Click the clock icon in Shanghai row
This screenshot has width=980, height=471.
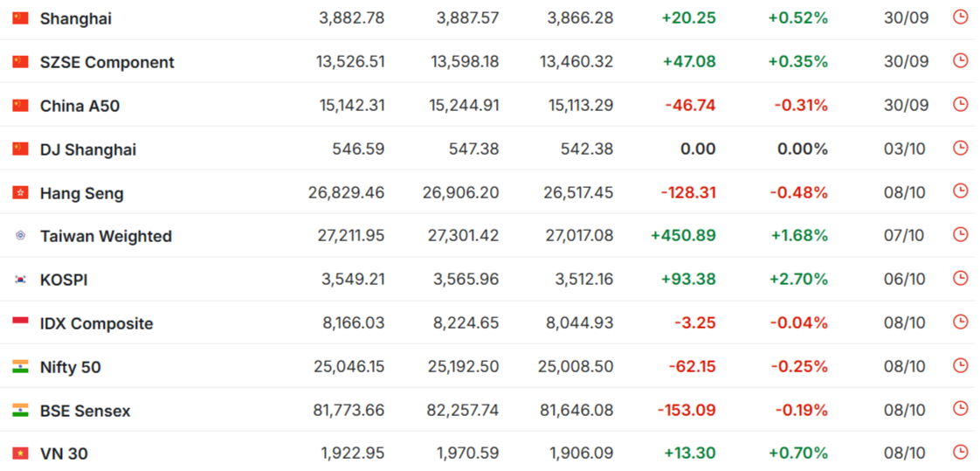coord(960,17)
